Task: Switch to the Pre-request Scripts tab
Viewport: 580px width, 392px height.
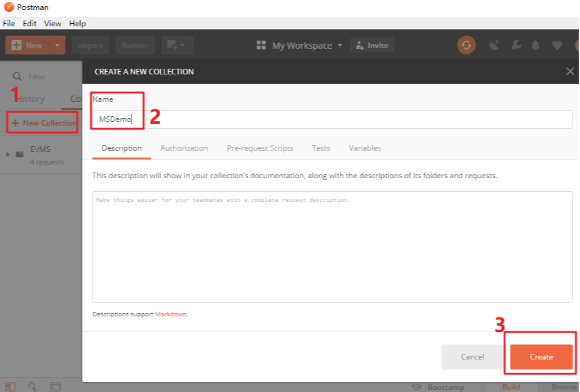Action: 260,148
